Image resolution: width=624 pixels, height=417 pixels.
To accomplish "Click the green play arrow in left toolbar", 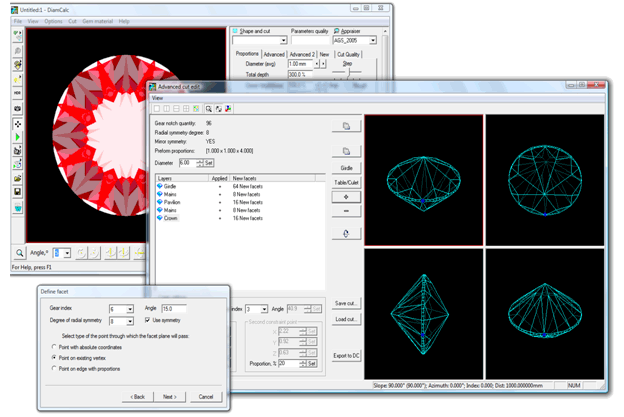I will 18,137.
